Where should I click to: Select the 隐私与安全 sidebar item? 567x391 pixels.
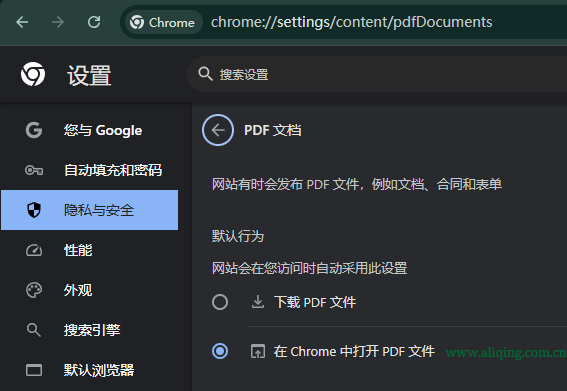tap(89, 210)
